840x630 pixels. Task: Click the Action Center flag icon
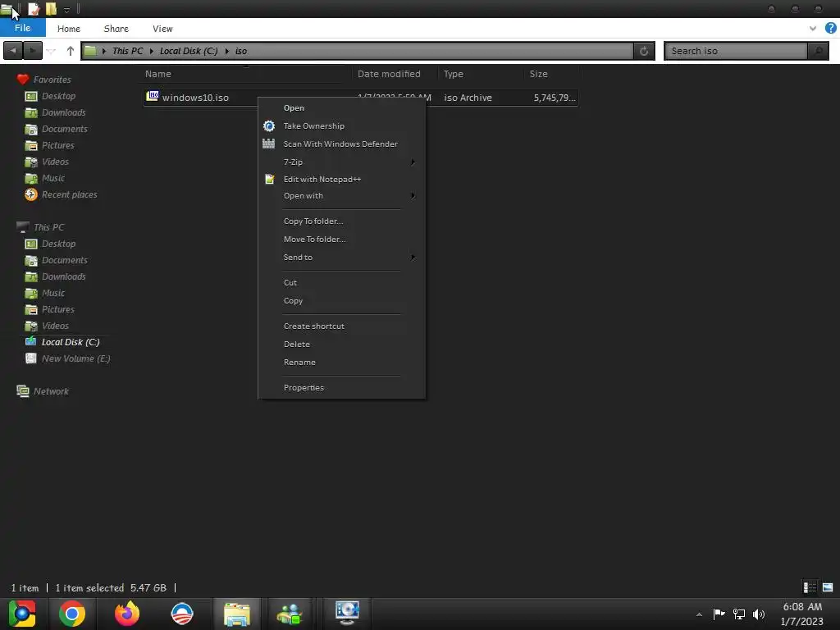click(x=719, y=614)
